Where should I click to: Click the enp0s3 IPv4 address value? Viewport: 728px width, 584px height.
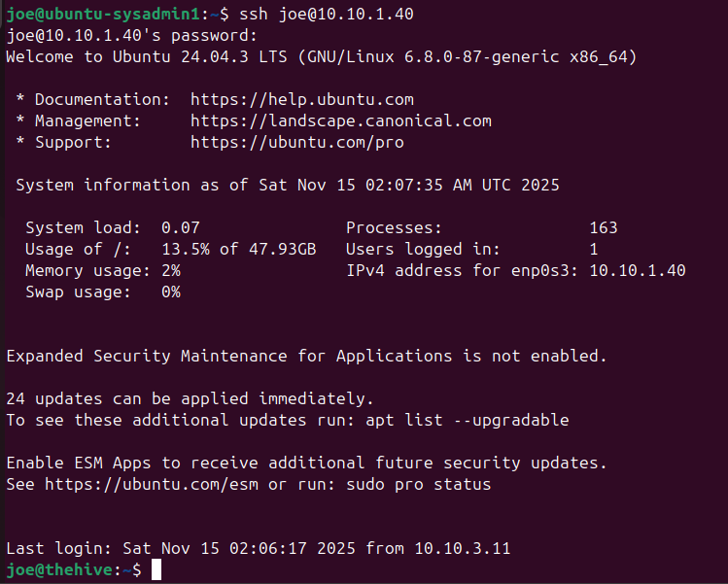coord(637,270)
